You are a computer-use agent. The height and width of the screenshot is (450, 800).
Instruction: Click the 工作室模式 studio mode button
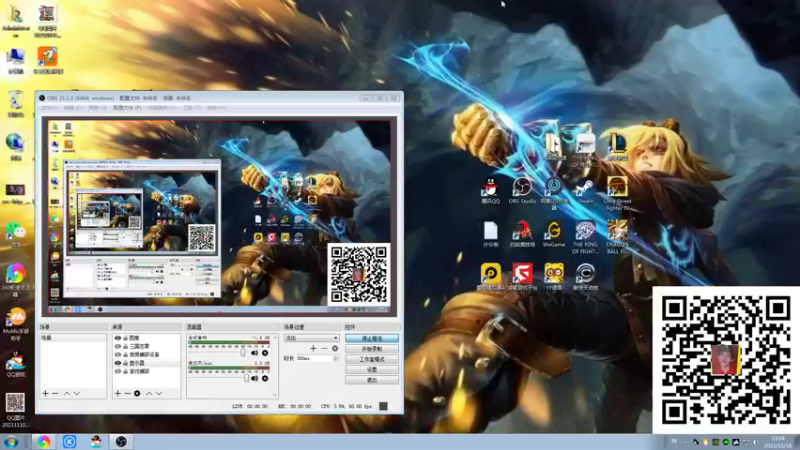click(x=372, y=359)
